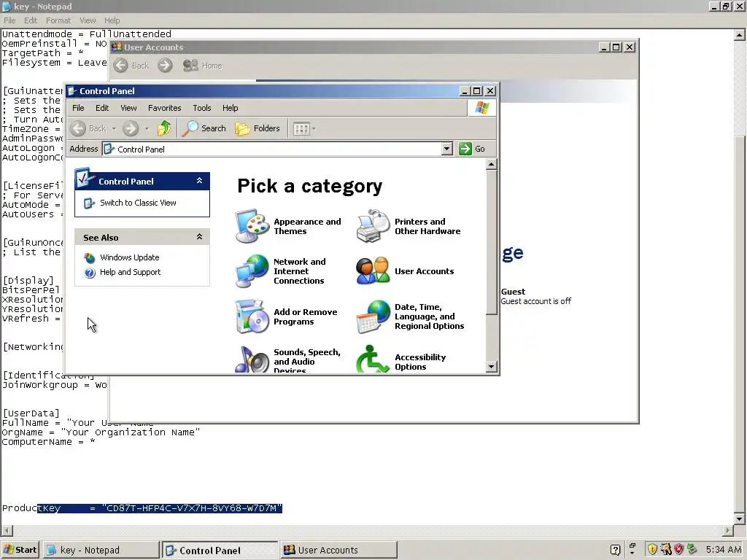The image size is (747, 560).
Task: Switch to key - Notepad taskbar button
Action: 101,550
